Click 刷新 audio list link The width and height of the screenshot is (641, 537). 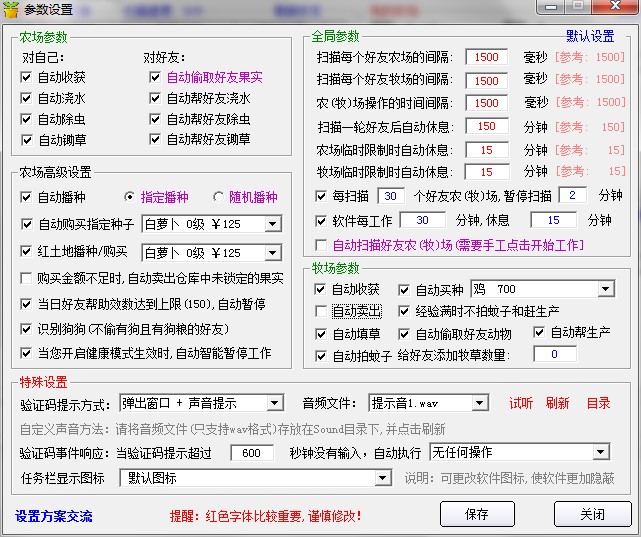click(558, 403)
